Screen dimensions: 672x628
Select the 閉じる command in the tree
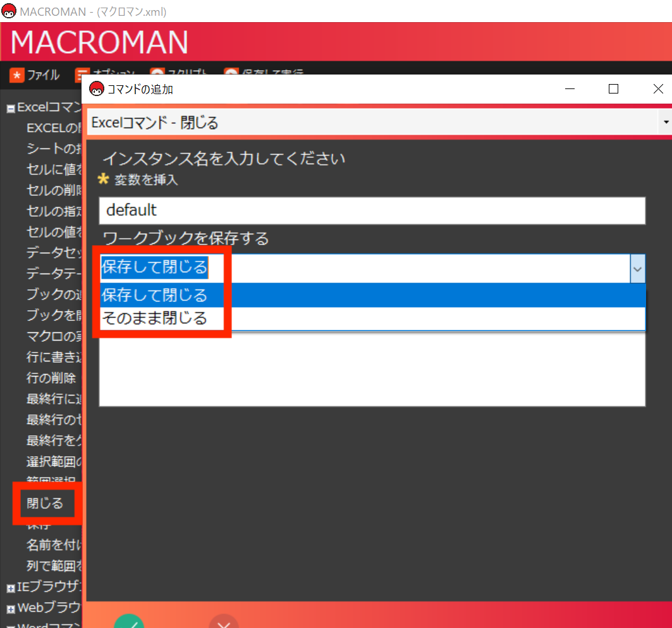coord(45,503)
